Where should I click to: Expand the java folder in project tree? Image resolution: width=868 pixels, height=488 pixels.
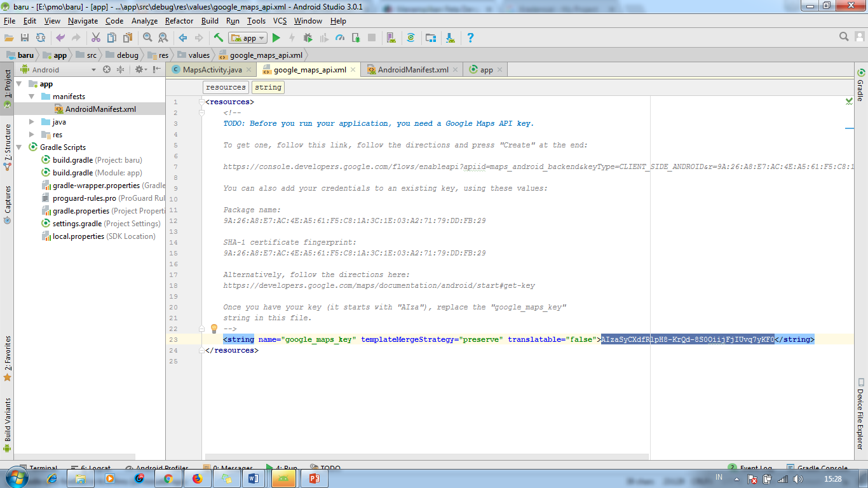coord(32,122)
